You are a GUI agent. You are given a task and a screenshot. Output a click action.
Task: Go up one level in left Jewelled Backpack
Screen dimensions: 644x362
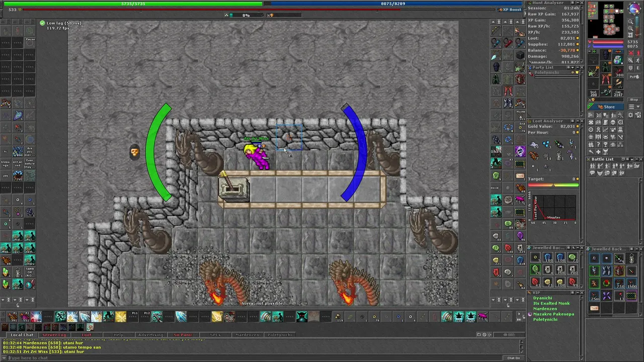click(574, 248)
